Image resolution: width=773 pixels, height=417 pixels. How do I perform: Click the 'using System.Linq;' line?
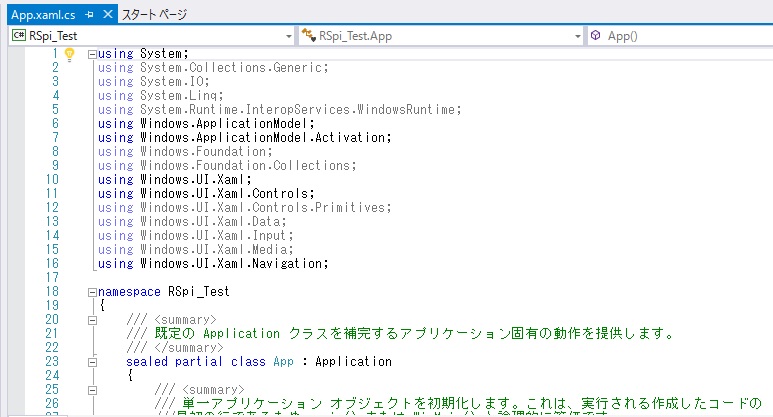(160, 95)
